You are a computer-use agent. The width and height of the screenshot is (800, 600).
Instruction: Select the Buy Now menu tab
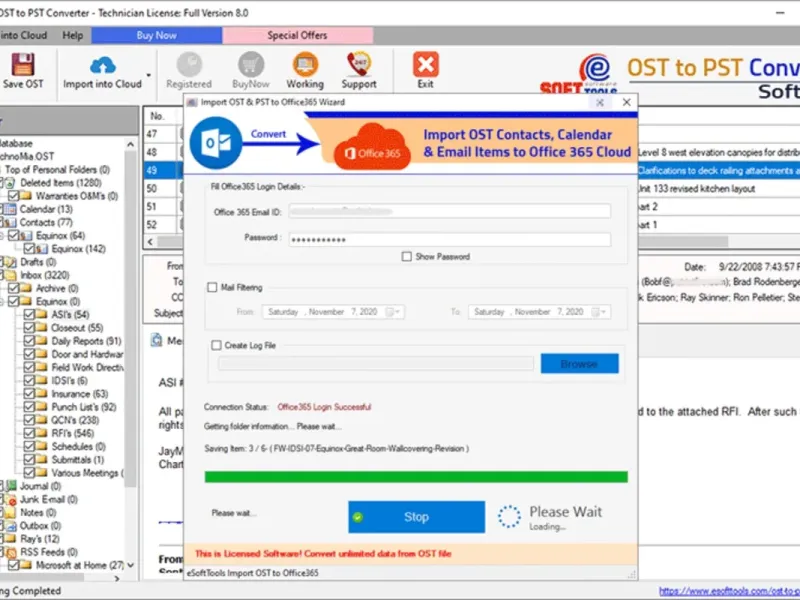click(x=156, y=35)
